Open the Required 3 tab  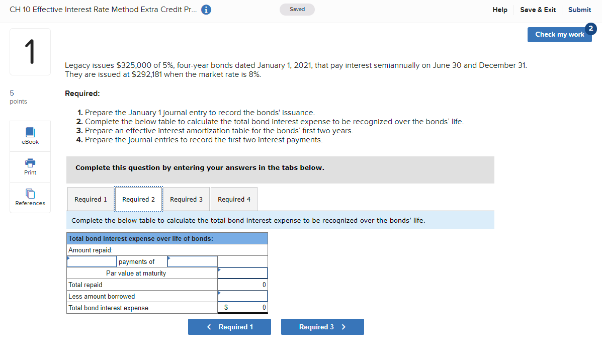[186, 199]
